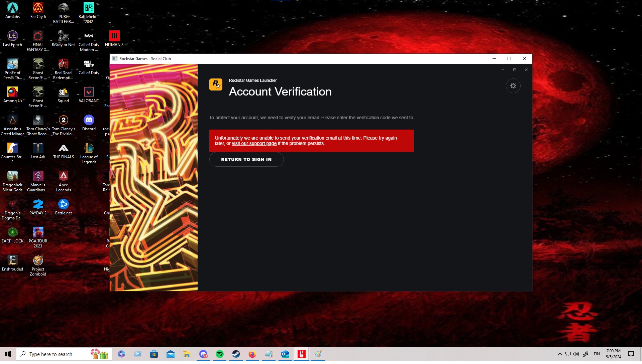
Task: Follow the 'visit our support page' link
Action: pos(254,143)
